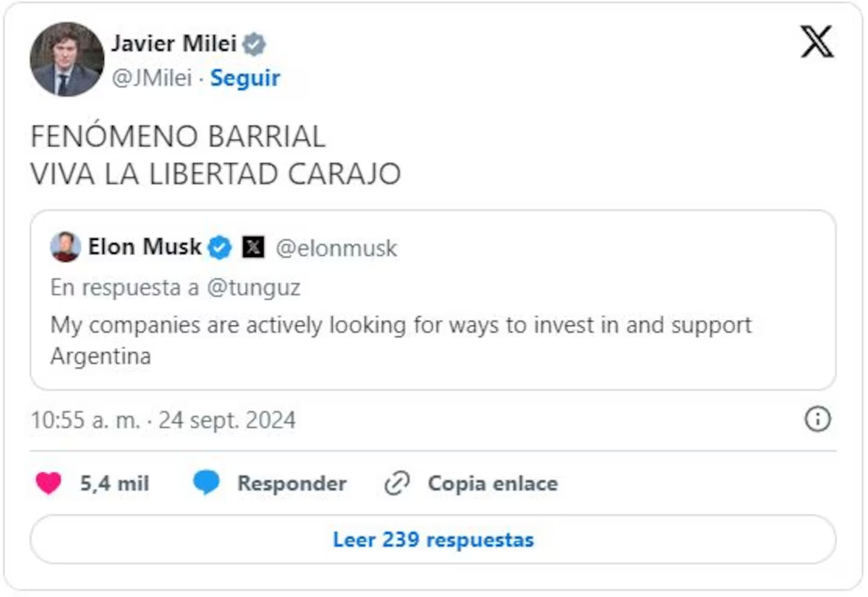
Task: Click the Copia enlace chain link icon
Action: [397, 484]
